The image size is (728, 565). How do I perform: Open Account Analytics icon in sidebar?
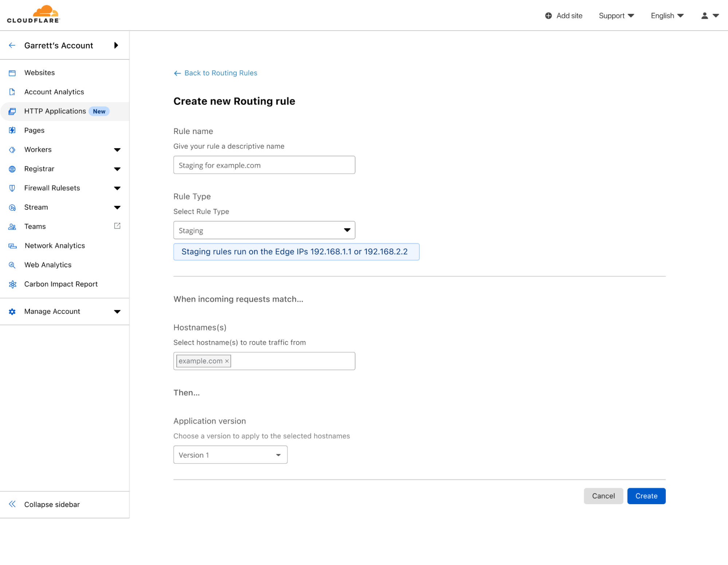pos(12,92)
